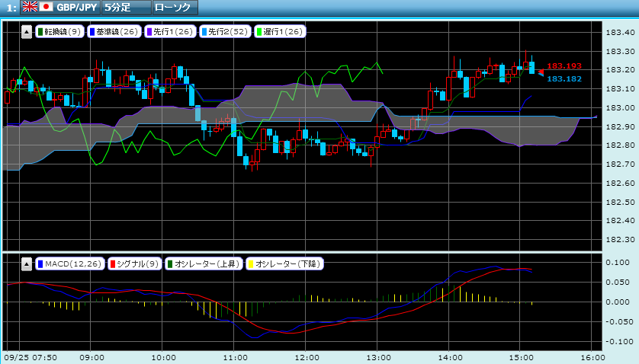This screenshot has height=364, width=639.
Task: Toggle the 転換線(9) indicator legend
Action: click(60, 32)
